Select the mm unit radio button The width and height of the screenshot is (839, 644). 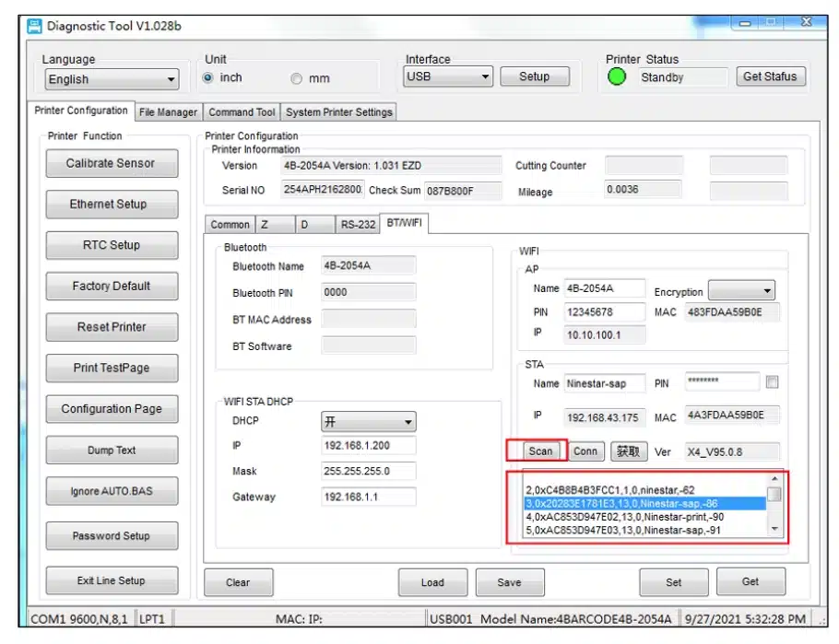click(x=297, y=79)
